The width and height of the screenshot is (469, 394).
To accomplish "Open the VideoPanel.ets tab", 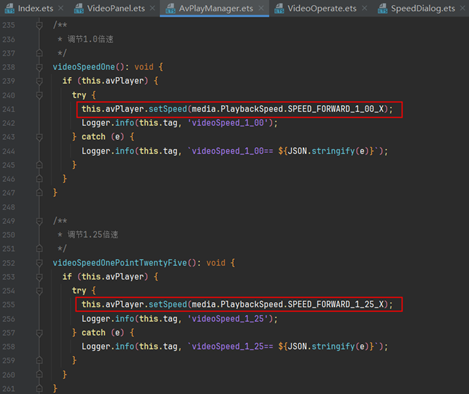I will (x=116, y=8).
